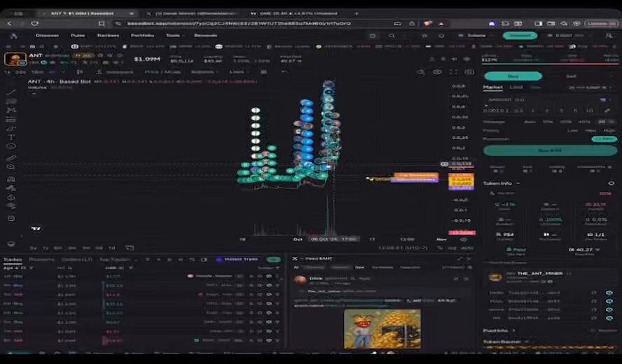The height and width of the screenshot is (364, 622).
Task: Open the currency dropdown beside Price / MCap
Action: pos(205,72)
